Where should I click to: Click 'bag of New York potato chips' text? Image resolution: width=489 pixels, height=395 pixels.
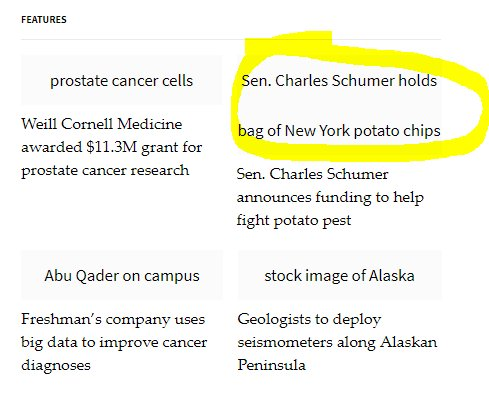[339, 131]
